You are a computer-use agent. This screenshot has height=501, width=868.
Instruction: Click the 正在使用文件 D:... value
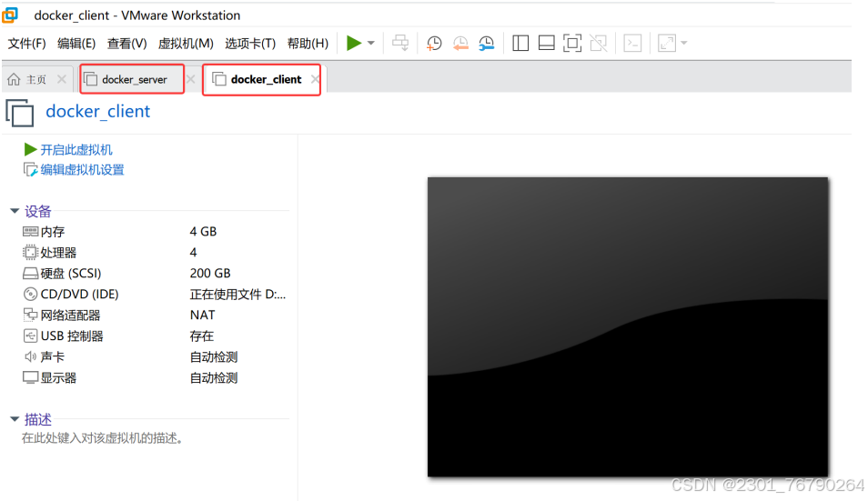coord(237,295)
